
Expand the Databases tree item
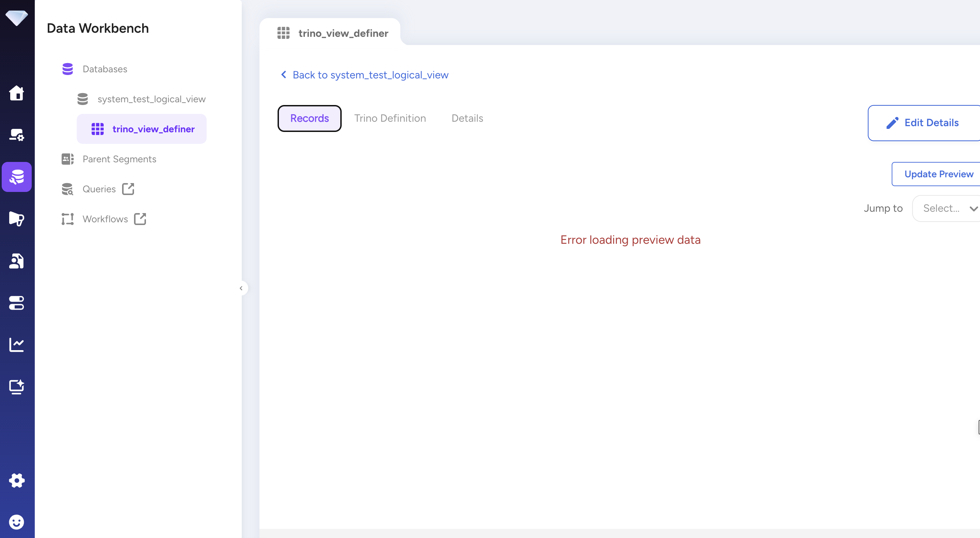click(x=105, y=69)
